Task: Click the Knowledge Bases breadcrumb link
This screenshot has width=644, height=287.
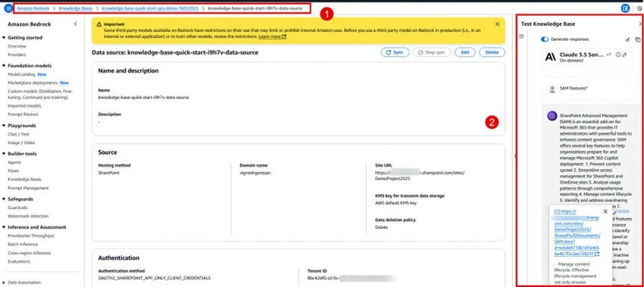Action: pyautogui.click(x=75, y=8)
